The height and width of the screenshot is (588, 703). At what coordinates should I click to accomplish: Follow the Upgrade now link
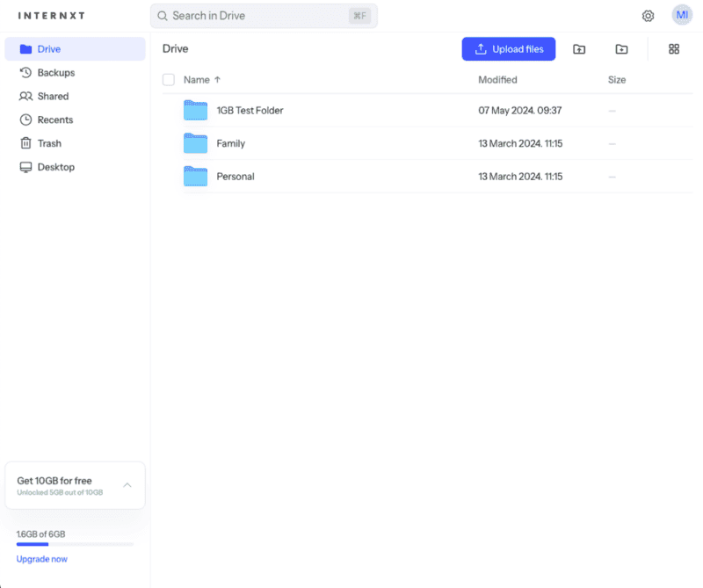[41, 559]
